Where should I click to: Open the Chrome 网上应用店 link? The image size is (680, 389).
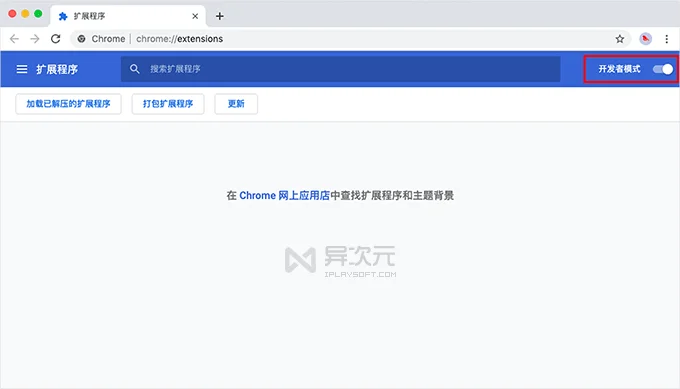(x=284, y=196)
